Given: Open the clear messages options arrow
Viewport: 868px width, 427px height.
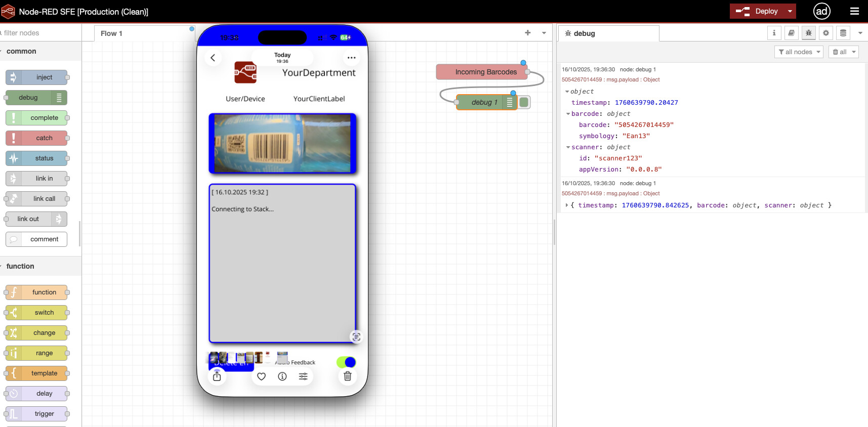Looking at the screenshot, I should click(x=854, y=52).
